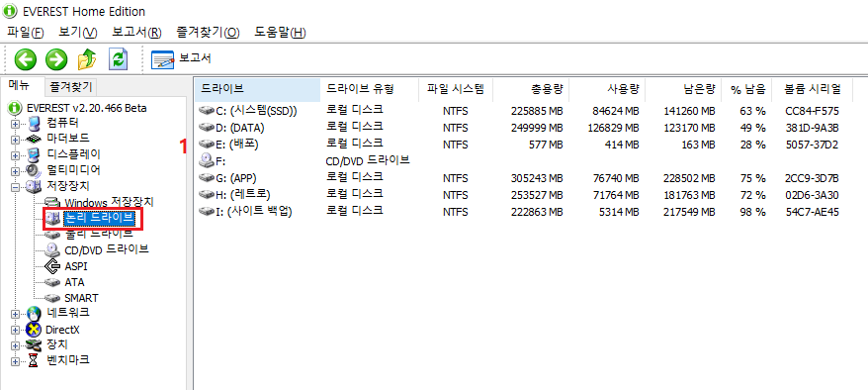Screen dimensions: 868x390
Task: Select the CD/DVD 드라이브 tree item label
Action: click(107, 249)
